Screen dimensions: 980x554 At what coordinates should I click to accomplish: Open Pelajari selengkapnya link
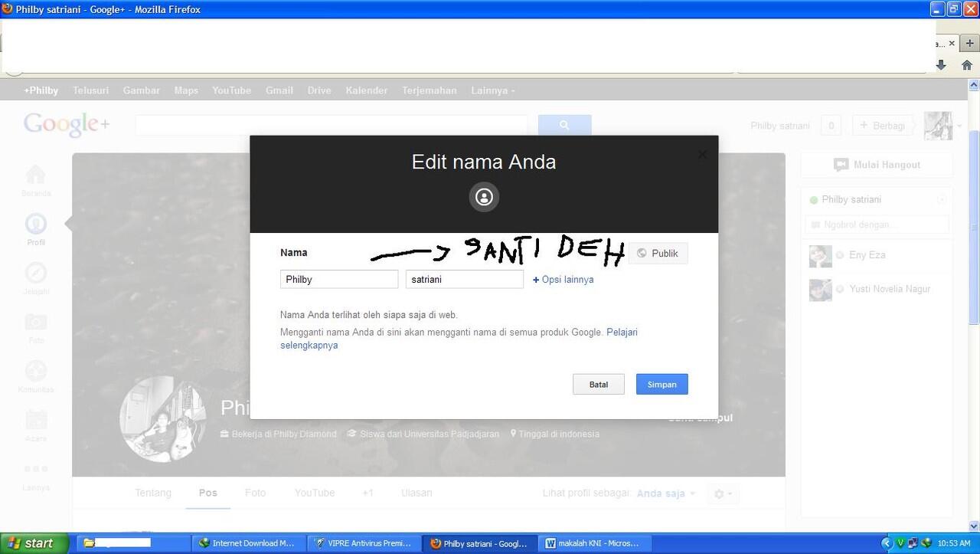(x=622, y=332)
